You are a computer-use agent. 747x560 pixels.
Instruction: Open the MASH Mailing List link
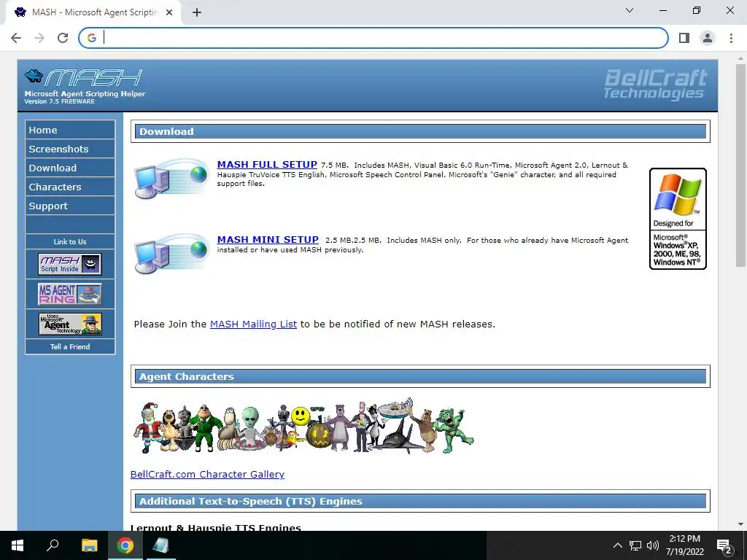click(253, 324)
